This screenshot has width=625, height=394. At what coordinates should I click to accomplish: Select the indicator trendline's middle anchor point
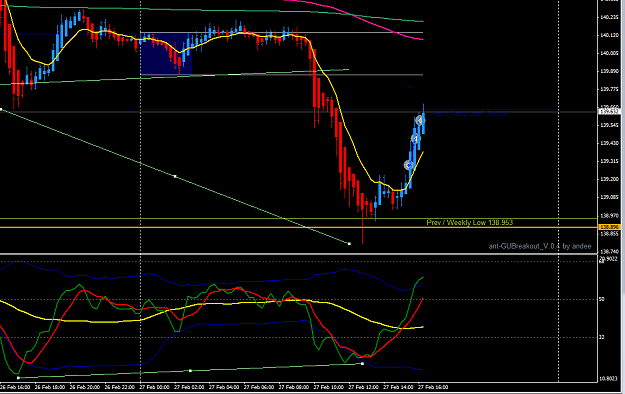pos(190,371)
